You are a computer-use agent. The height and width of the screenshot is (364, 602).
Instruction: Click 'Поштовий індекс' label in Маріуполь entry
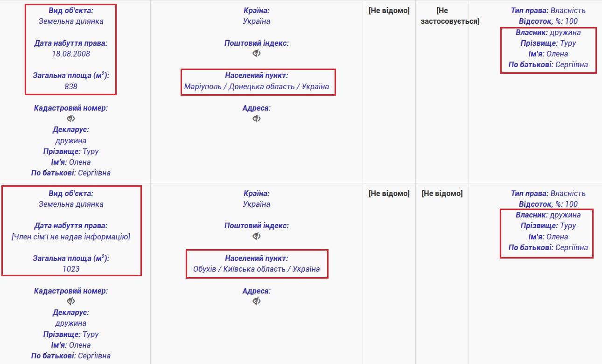(256, 43)
